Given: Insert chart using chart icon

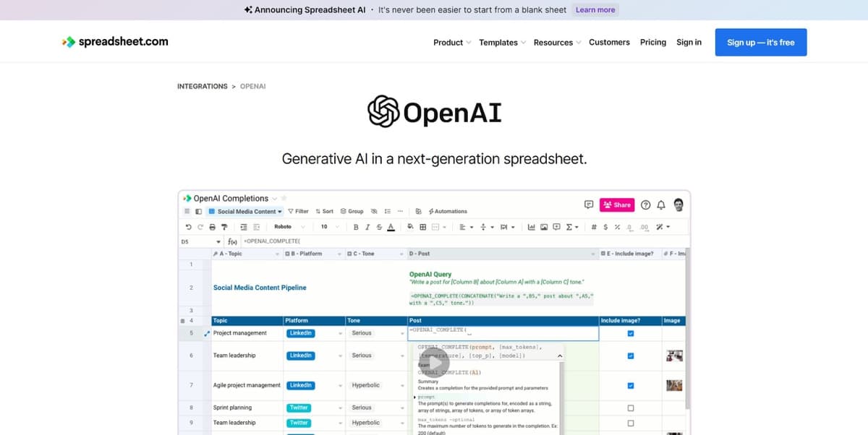Looking at the screenshot, I should [x=531, y=227].
